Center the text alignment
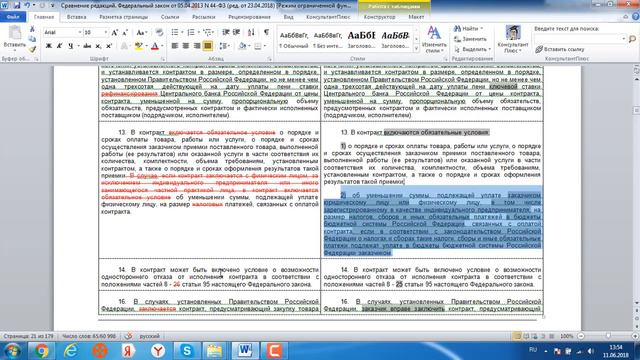The width and height of the screenshot is (640, 360). (186, 46)
